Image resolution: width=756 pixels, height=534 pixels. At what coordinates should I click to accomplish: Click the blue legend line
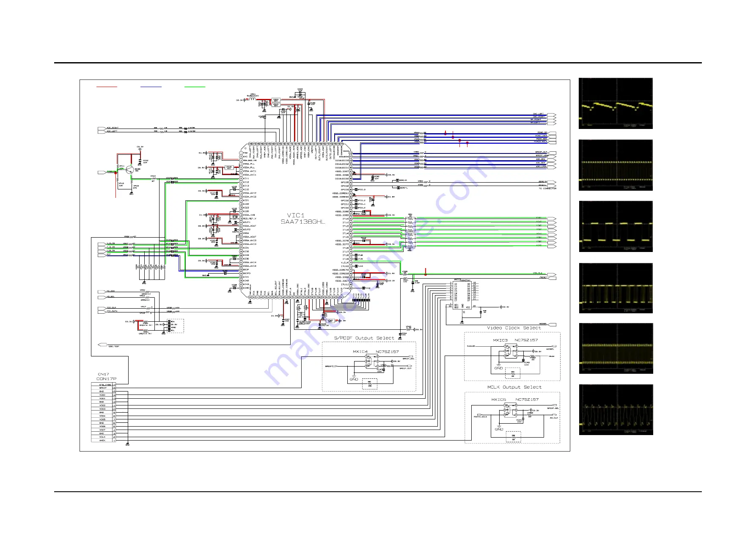click(x=151, y=87)
